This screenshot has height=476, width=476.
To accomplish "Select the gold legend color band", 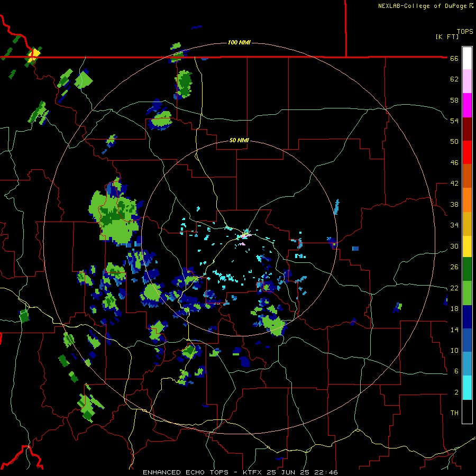I will (x=467, y=224).
